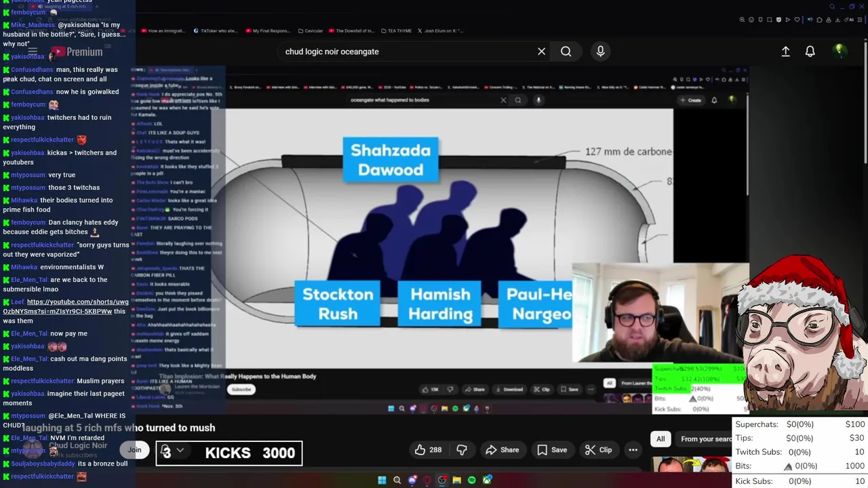Open File Explorer from the taskbar
The image size is (868, 488).
[457, 480]
